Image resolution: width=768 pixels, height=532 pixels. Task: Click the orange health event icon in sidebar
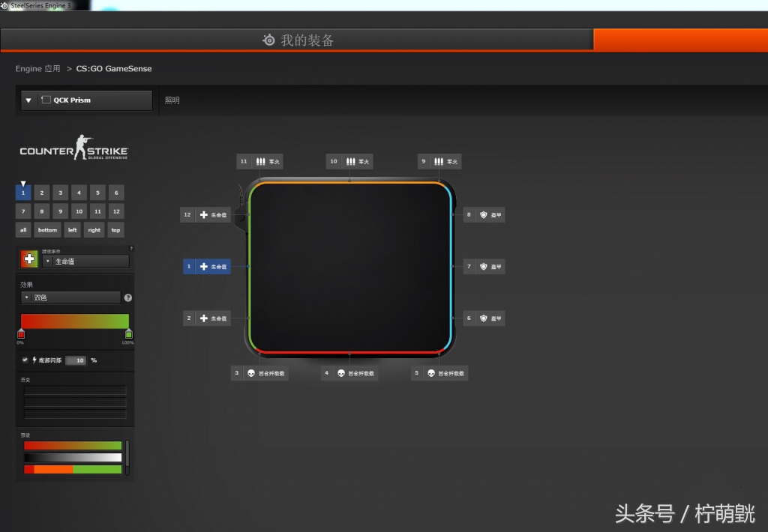point(28,259)
